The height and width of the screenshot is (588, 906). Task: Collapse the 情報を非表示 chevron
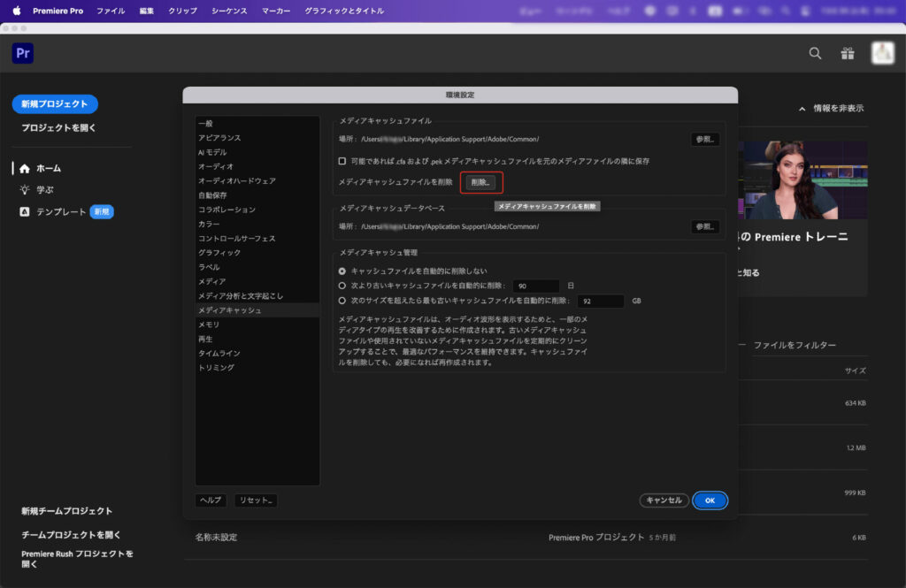click(802, 109)
